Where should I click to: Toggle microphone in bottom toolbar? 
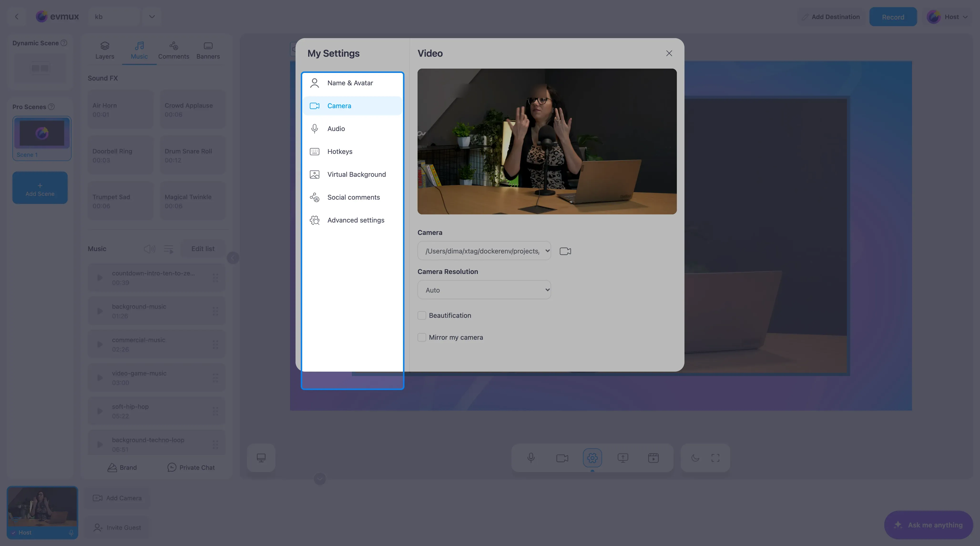pos(531,458)
